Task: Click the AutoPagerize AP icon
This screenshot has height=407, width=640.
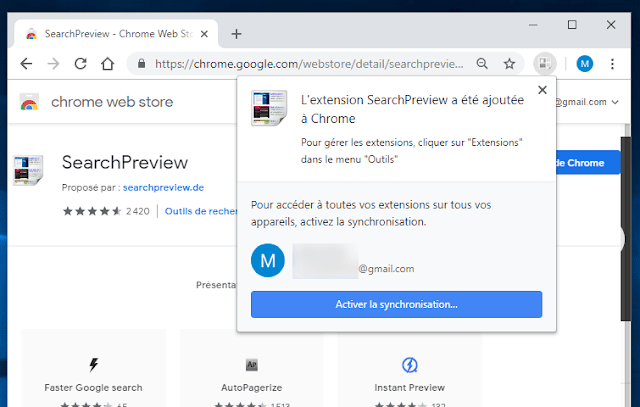Action: point(251,365)
